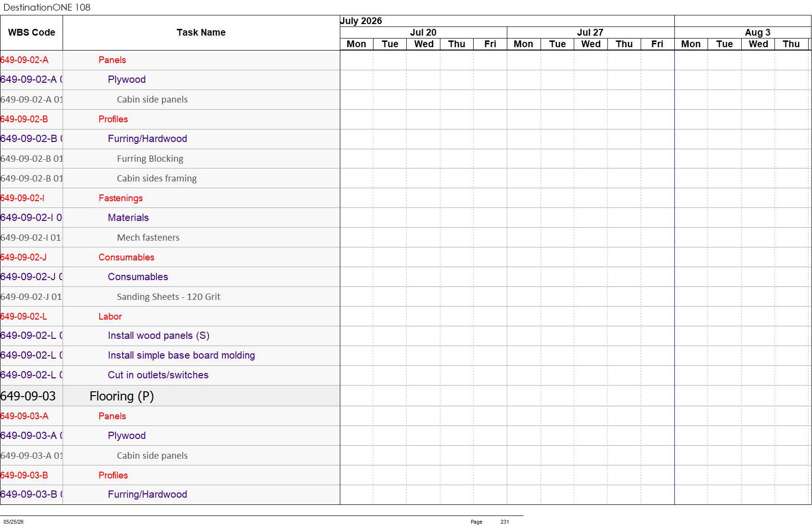Select Cabin side panels row 649-09-02-A 01
The image size is (812, 528).
170,100
